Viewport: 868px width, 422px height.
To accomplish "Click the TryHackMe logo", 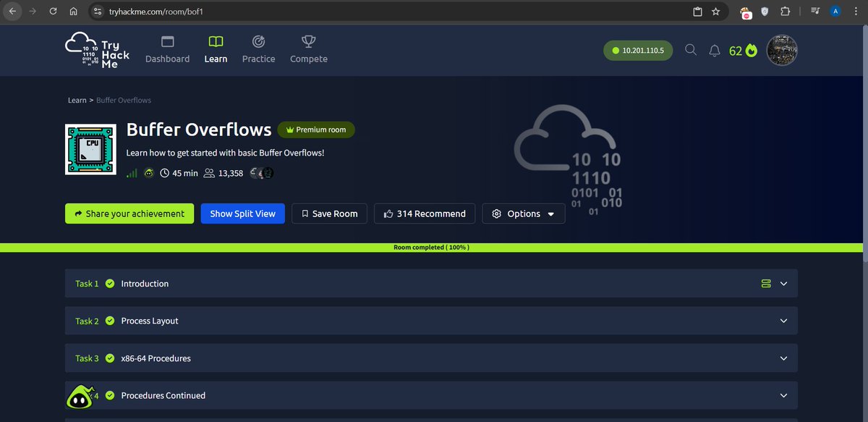I will (x=98, y=50).
